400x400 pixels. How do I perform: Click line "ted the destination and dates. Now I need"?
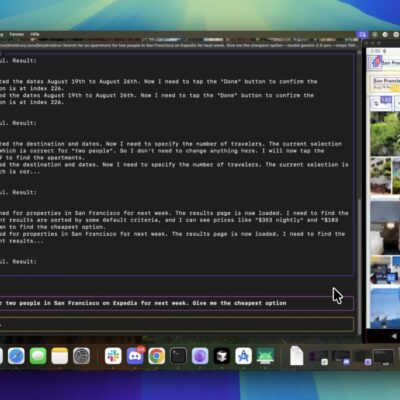[x=171, y=144]
